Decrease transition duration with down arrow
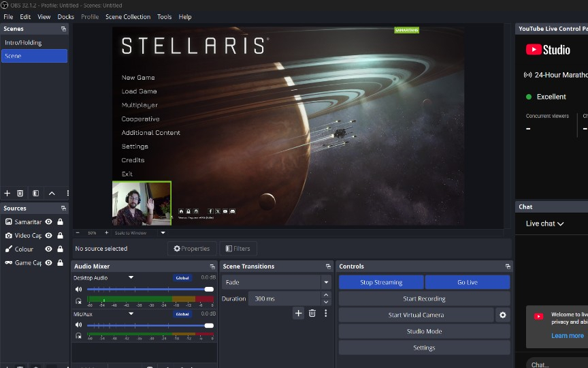Image resolution: width=588 pixels, height=368 pixels. tap(326, 302)
